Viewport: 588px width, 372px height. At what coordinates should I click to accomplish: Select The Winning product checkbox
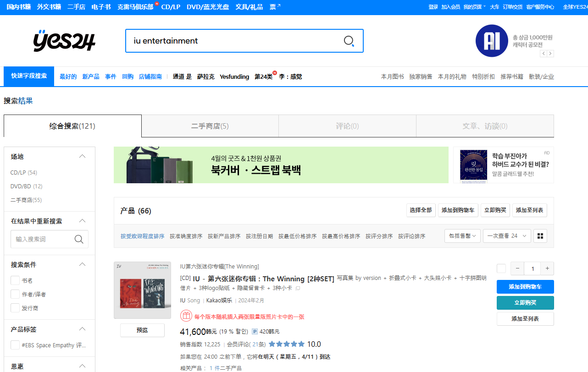(501, 268)
